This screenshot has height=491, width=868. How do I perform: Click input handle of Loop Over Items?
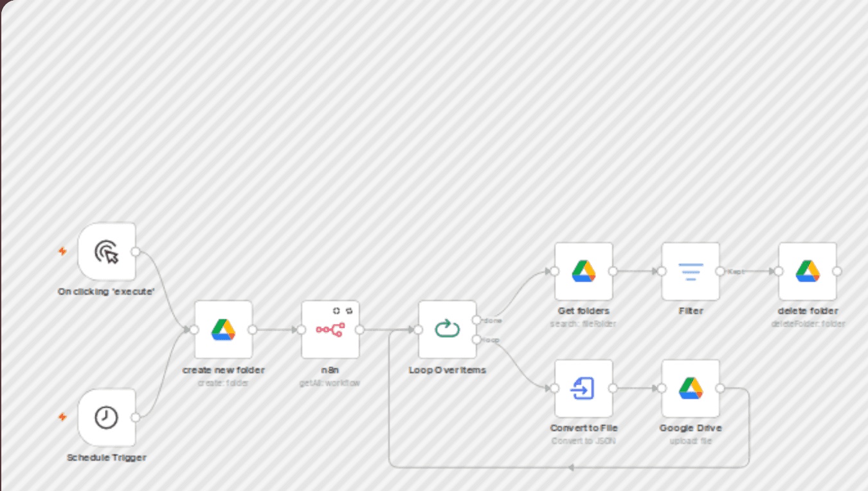pos(418,329)
